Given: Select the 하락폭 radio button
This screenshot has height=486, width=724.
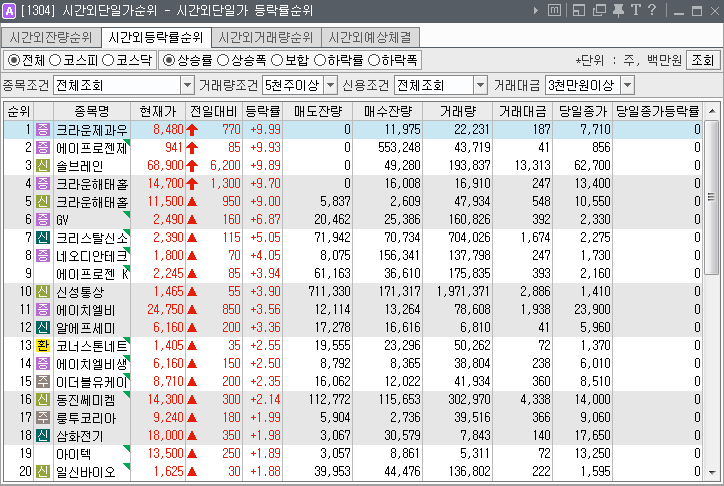Looking at the screenshot, I should click(374, 60).
